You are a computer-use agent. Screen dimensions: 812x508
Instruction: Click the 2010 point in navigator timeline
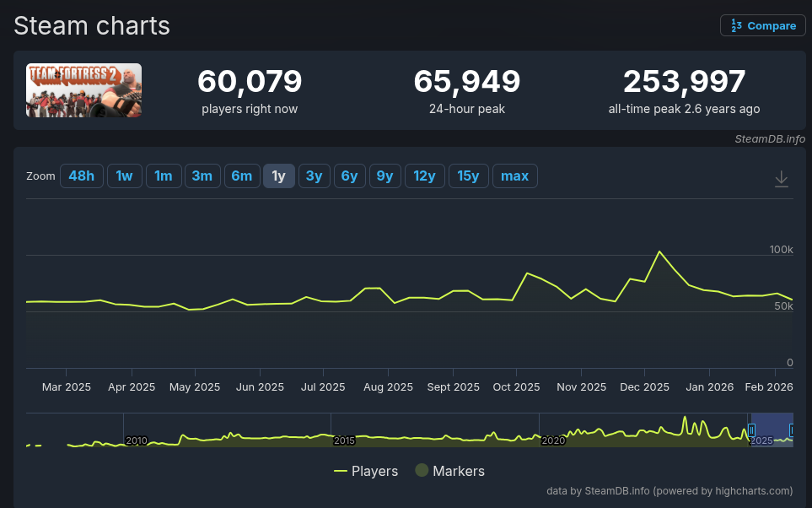(137, 440)
